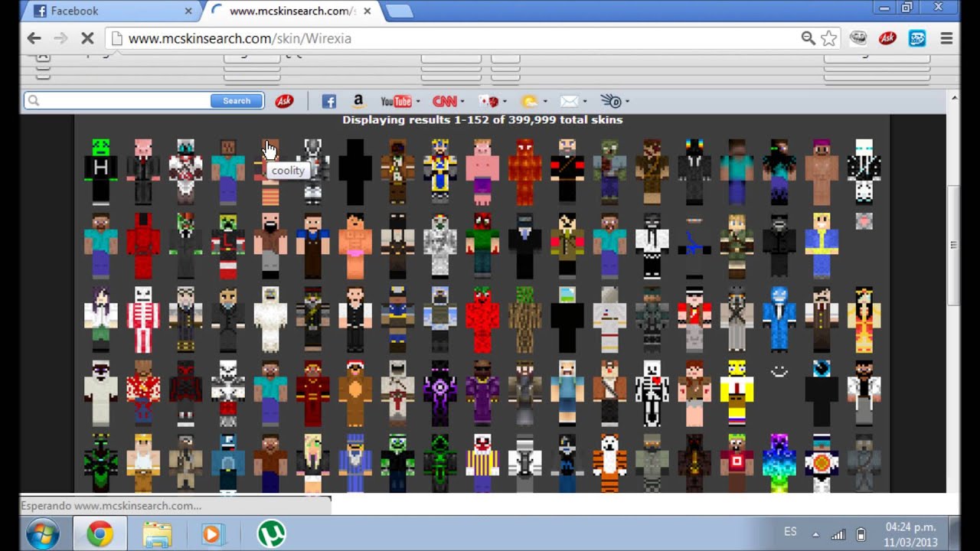Open the dice games toolbar icon
The height and width of the screenshot is (551, 980).
pos(488,101)
